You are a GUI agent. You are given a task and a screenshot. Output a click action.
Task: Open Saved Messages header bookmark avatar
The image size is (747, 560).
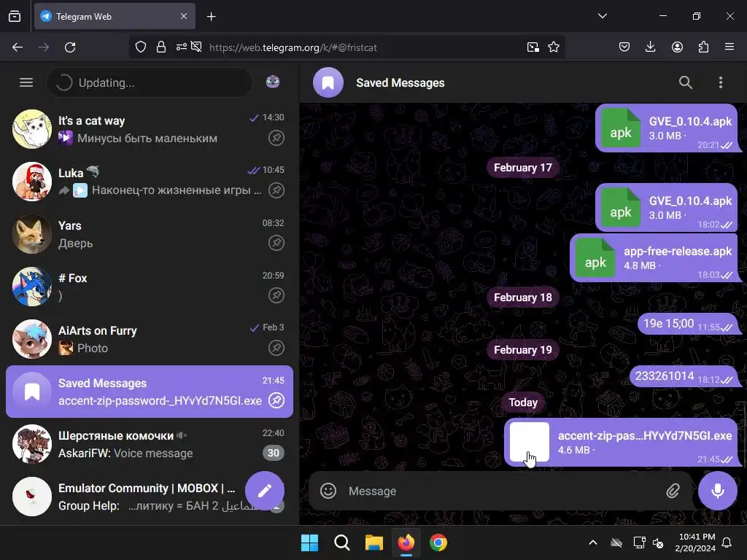click(328, 82)
